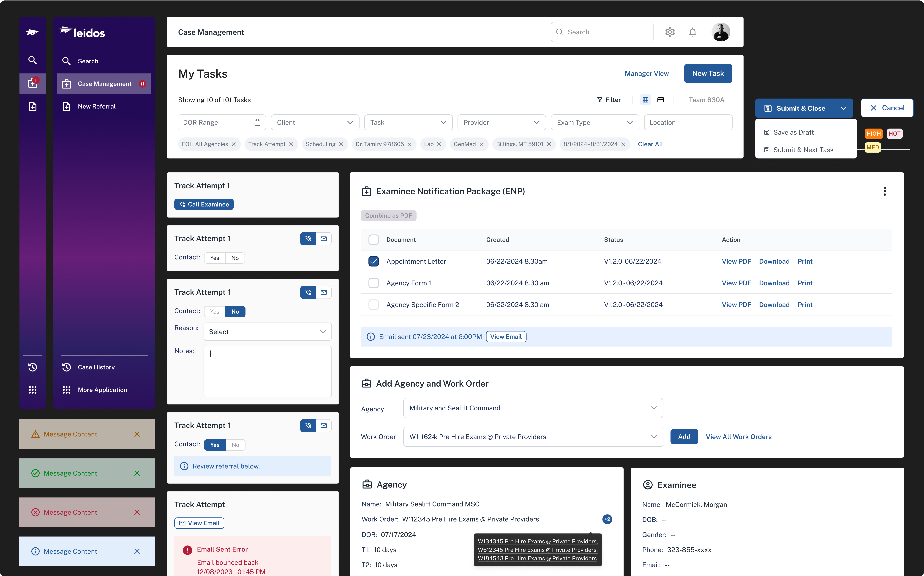This screenshot has width=924, height=576.
Task: Click phone icon in Review referral card
Action: coord(308,425)
